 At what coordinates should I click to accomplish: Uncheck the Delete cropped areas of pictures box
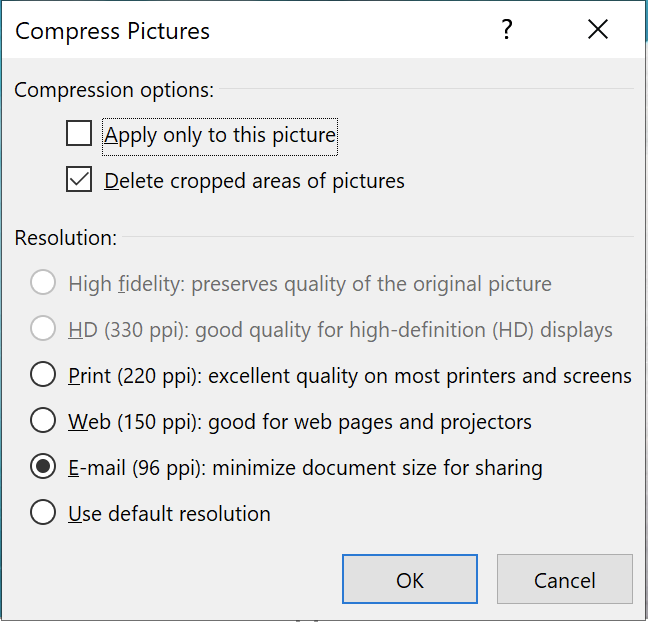point(79,181)
